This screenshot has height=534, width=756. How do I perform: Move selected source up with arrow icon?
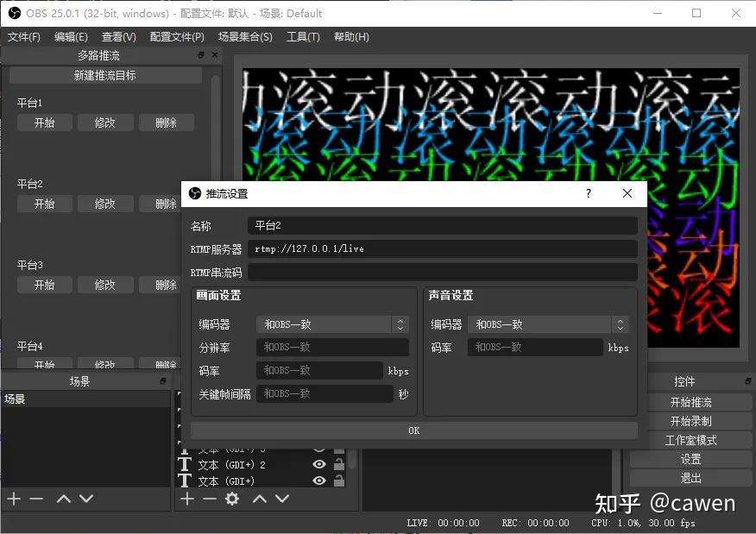point(259,499)
